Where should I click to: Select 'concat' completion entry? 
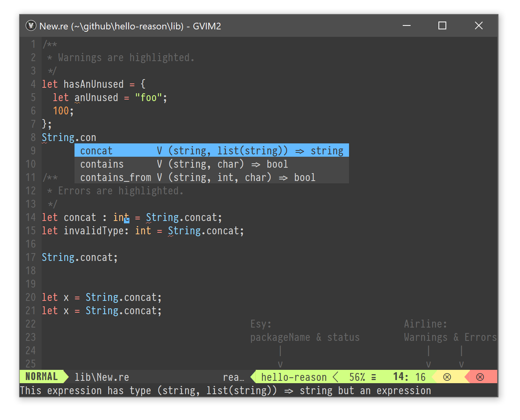[x=212, y=150]
